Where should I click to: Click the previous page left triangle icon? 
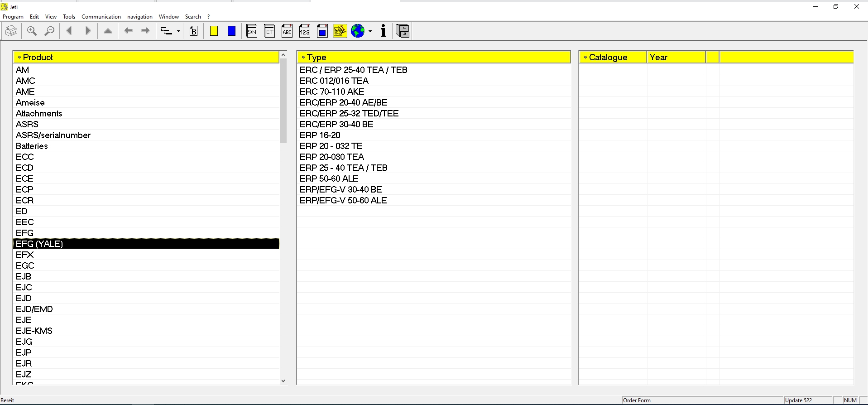[x=69, y=31]
